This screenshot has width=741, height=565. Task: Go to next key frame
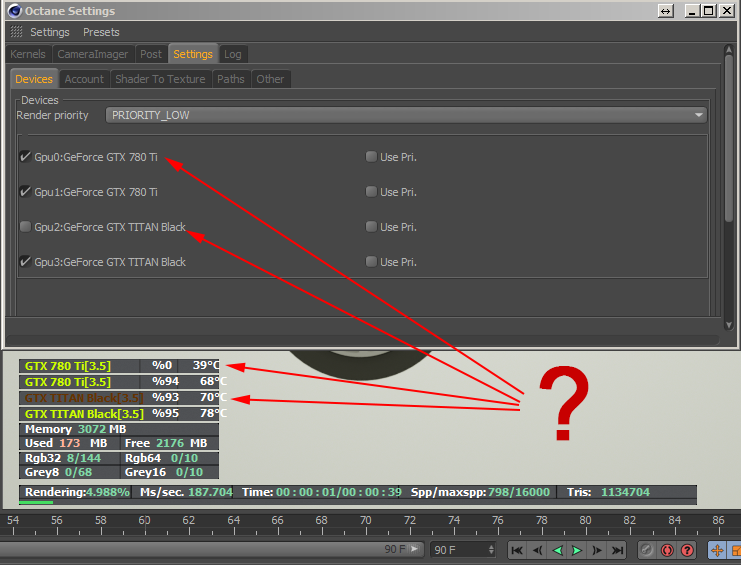point(597,550)
